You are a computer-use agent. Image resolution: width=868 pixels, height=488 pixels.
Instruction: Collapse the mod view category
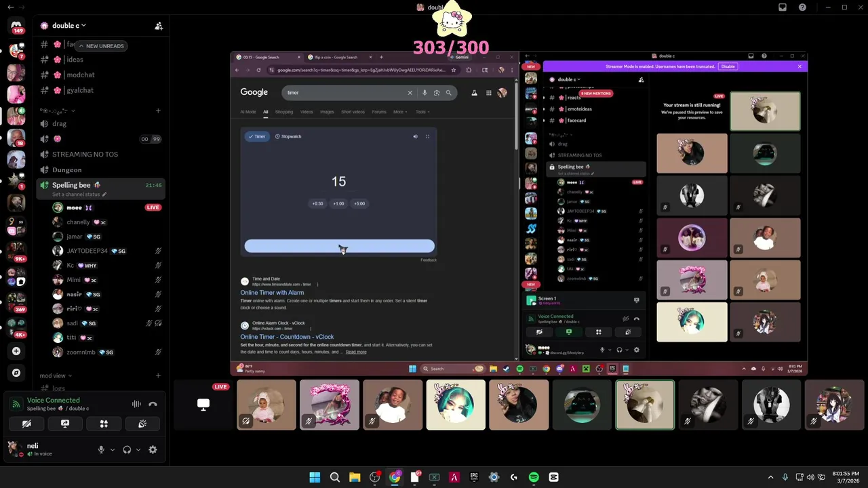pyautogui.click(x=56, y=375)
